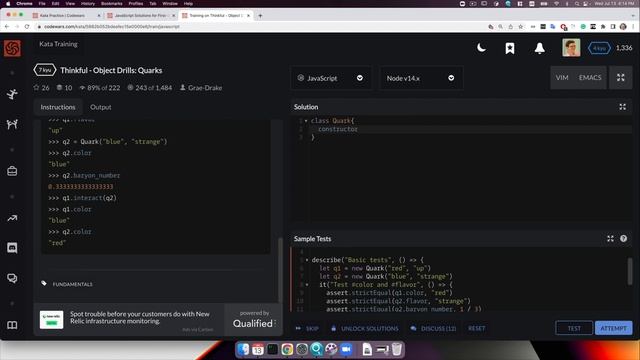The image size is (640, 360).
Task: Open DISCUSS (12) comments
Action: [x=433, y=328]
